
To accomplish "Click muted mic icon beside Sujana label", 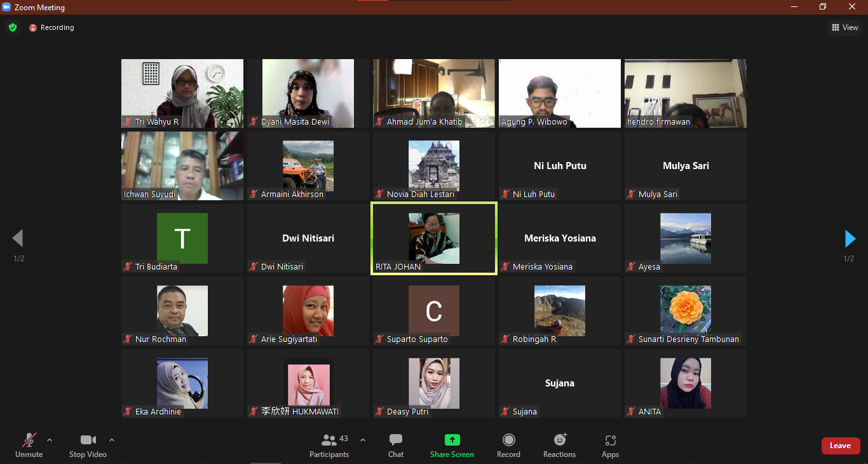I will [x=506, y=412].
